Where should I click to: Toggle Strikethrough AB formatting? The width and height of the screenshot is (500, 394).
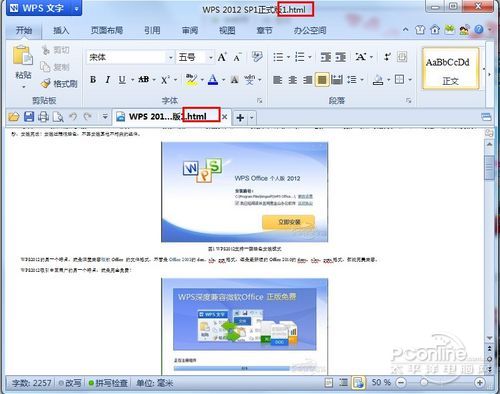(144, 79)
